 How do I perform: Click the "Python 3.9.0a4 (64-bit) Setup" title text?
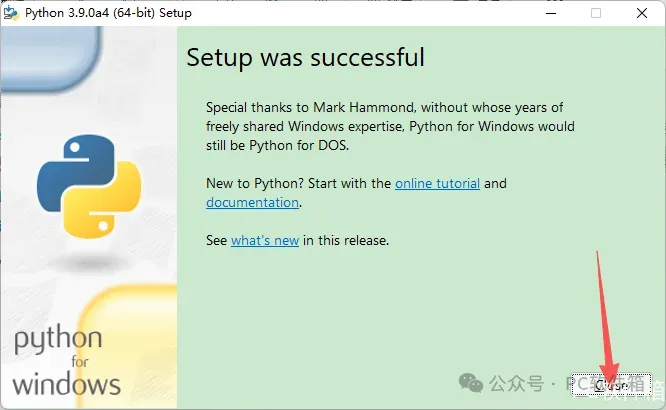[108, 13]
